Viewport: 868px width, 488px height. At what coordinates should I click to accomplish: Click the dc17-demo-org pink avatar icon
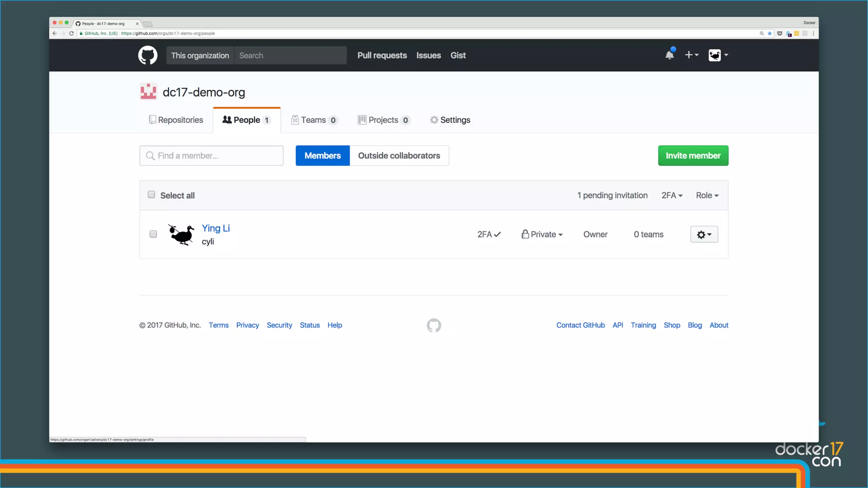[x=148, y=91]
